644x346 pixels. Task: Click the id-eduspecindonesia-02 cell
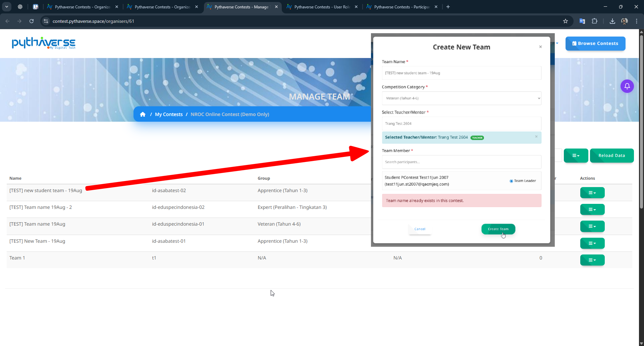(178, 207)
